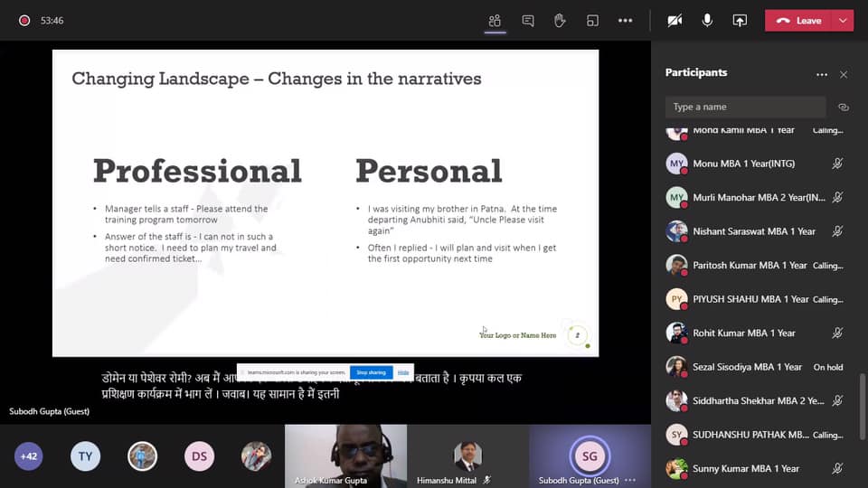Click the red Leave button
The height and width of the screenshot is (488, 868).
coord(799,21)
